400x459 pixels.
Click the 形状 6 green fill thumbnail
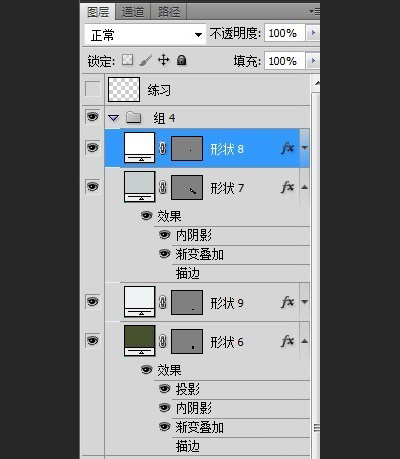point(139,341)
